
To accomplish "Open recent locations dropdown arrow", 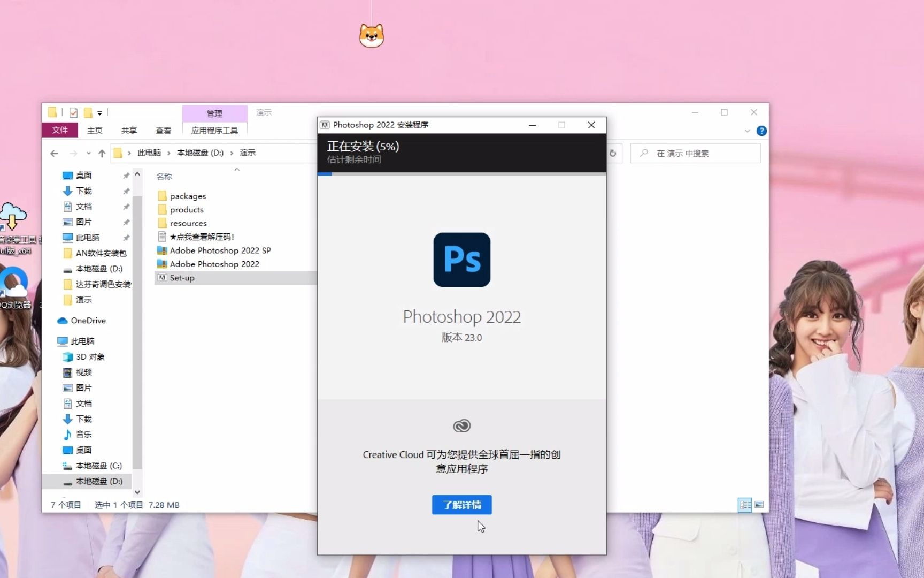I will tap(88, 153).
